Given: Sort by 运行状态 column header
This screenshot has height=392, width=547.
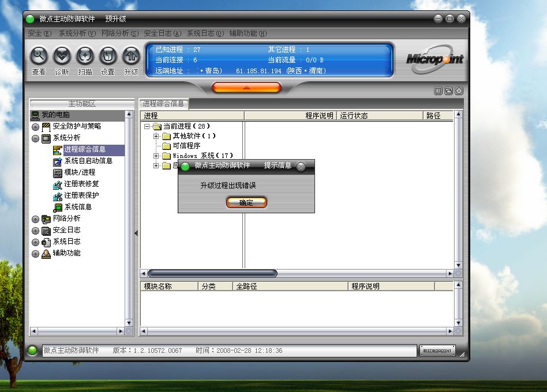Looking at the screenshot, I should (380, 116).
